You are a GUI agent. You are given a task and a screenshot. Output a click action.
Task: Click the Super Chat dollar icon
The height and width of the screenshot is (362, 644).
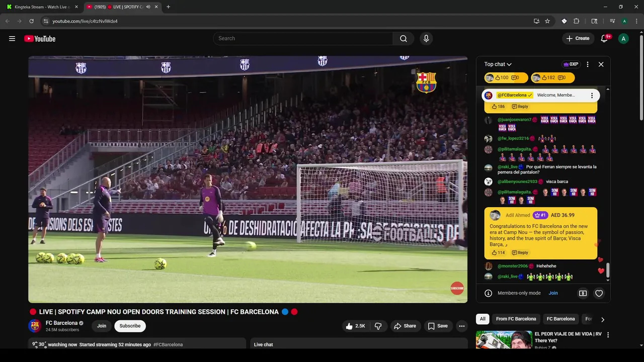[583, 293]
